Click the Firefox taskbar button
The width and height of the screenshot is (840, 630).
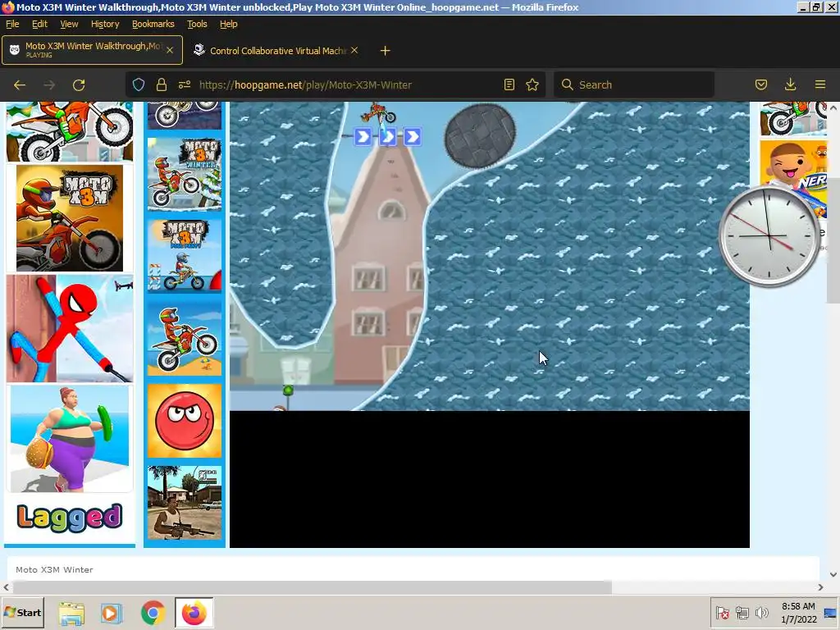coord(194,613)
